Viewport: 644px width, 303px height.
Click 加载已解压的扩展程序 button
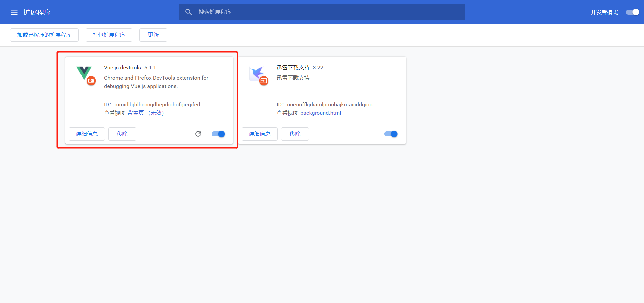click(x=44, y=35)
